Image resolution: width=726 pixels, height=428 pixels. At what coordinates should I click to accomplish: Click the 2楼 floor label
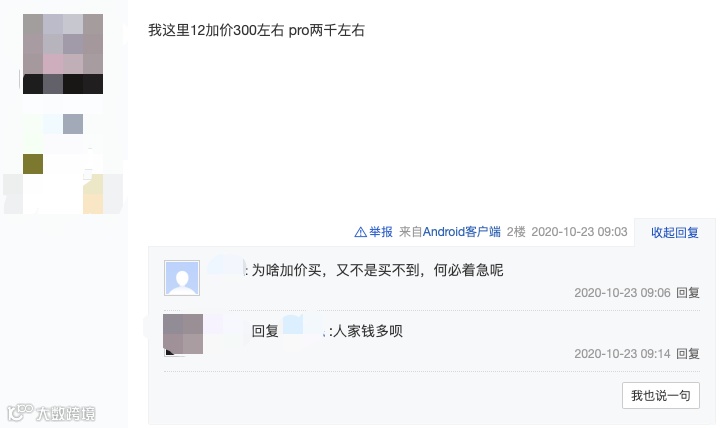[516, 232]
